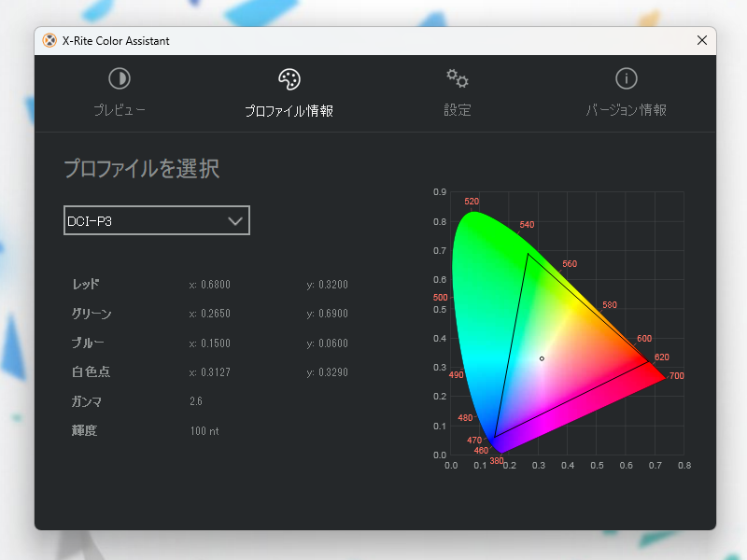Viewport: 747px width, 560px height.
Task: Click the white point marker on the chromaticity chart
Action: [540, 358]
